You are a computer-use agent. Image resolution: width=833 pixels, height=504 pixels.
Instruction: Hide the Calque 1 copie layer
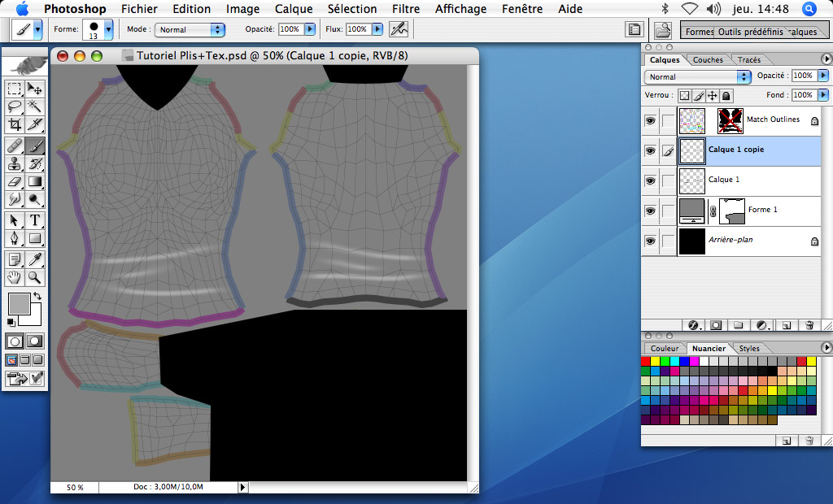pyautogui.click(x=650, y=151)
